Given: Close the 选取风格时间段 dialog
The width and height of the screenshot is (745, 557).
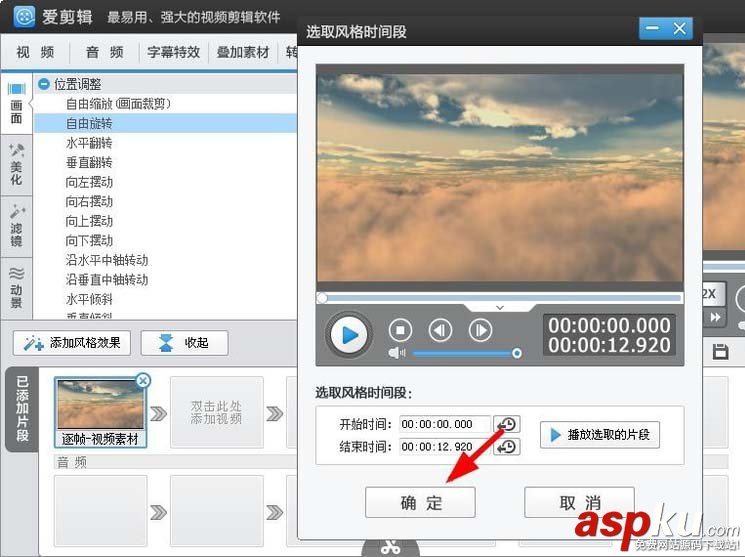Looking at the screenshot, I should coord(679,29).
